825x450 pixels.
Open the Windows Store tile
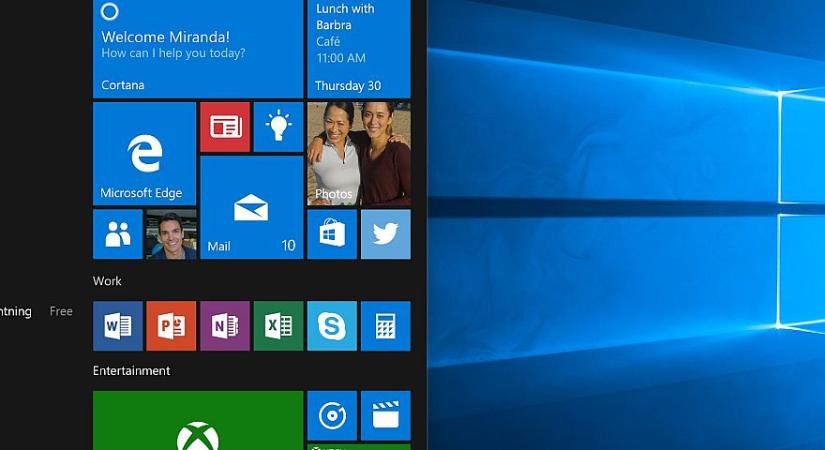pos(332,234)
